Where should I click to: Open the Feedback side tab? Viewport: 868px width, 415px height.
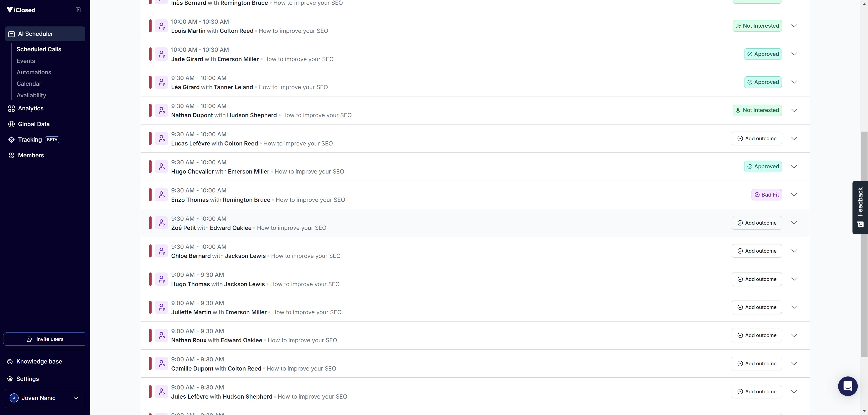pos(860,207)
